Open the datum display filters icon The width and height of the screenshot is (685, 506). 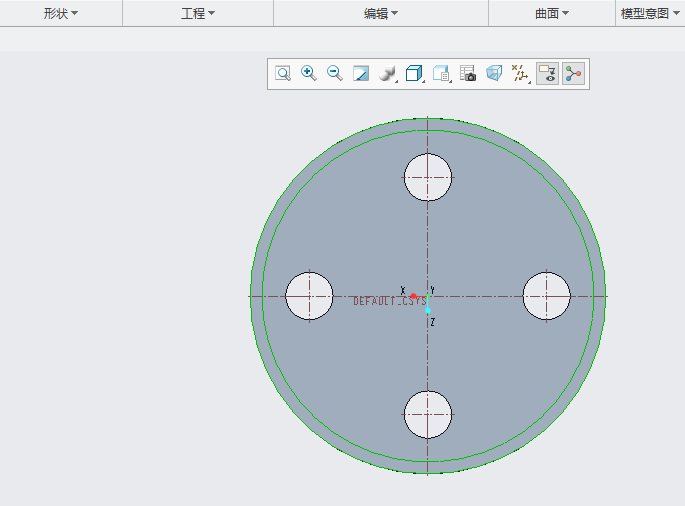(520, 73)
